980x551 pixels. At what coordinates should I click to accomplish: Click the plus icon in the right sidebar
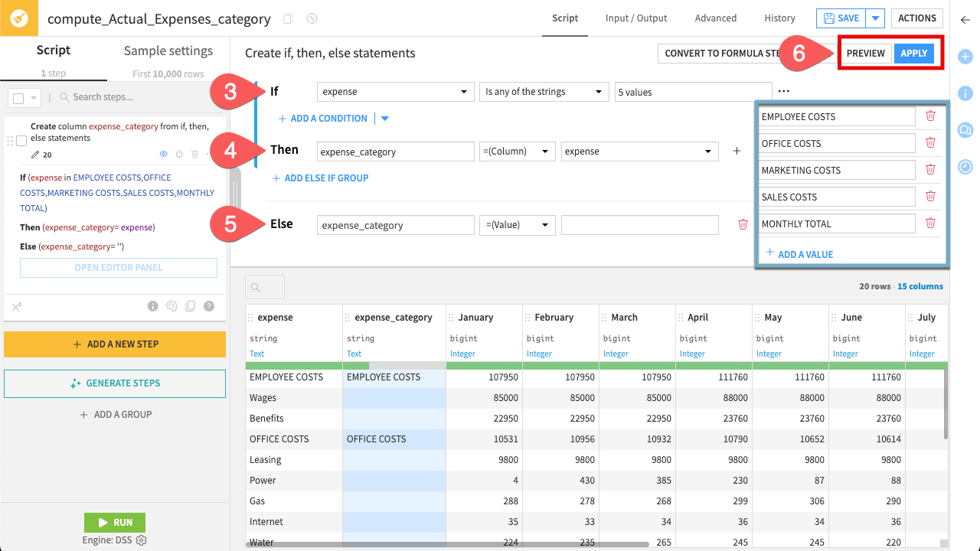click(965, 56)
